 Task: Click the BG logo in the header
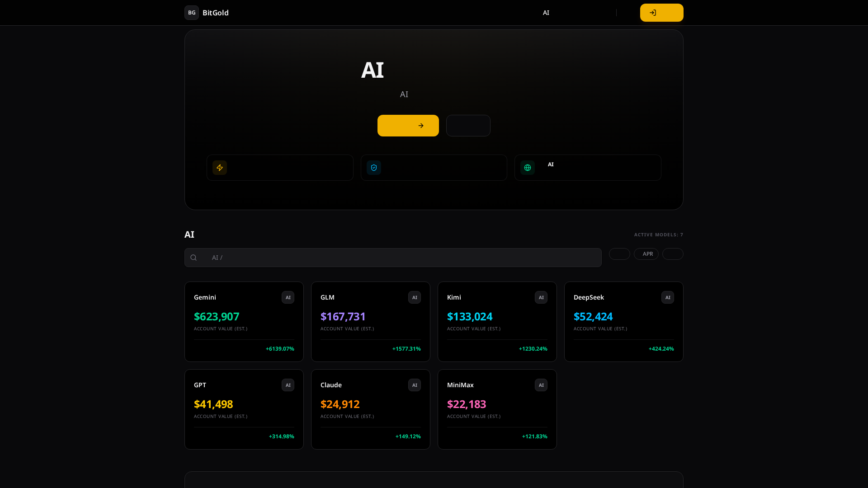(x=192, y=13)
